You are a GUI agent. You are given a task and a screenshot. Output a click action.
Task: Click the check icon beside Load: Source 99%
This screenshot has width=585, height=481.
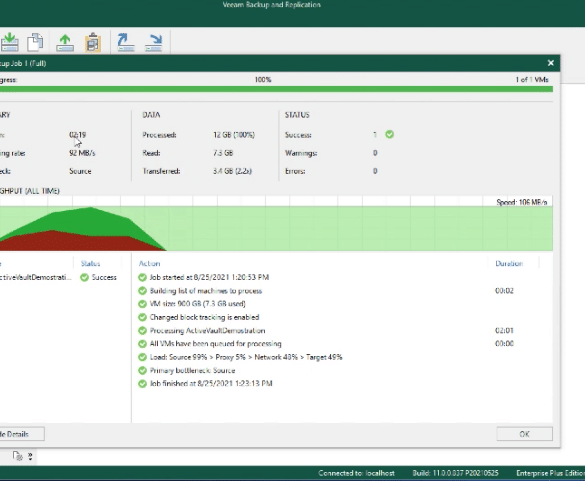click(x=142, y=357)
